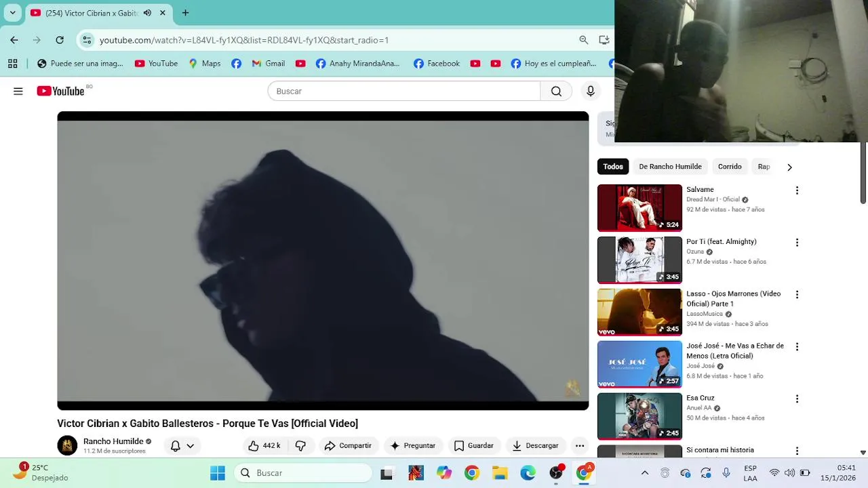
Task: Open options menu for Lasso Ojos Marrones
Action: [x=797, y=295]
